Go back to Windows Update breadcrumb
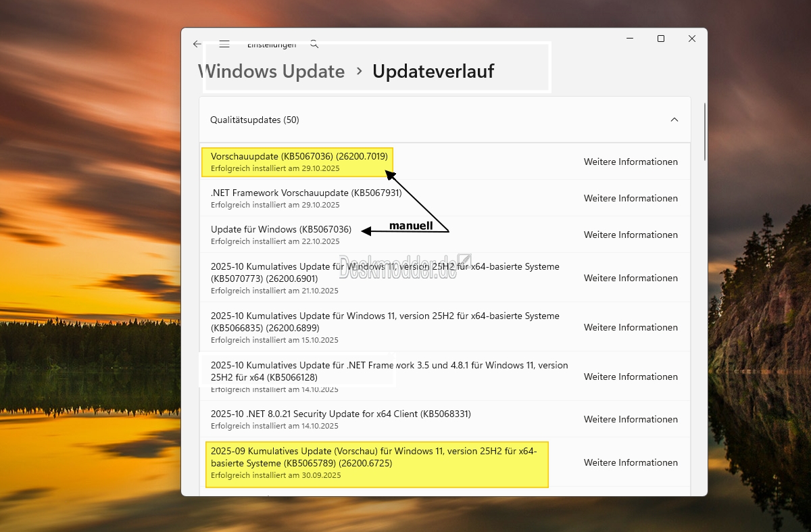This screenshot has height=532, width=811. pos(272,71)
